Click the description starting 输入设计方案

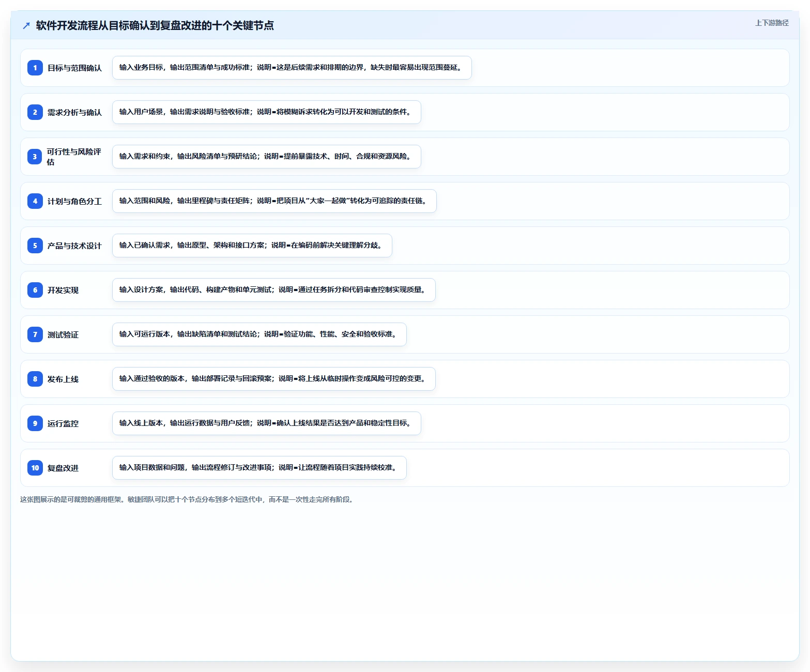click(x=274, y=290)
